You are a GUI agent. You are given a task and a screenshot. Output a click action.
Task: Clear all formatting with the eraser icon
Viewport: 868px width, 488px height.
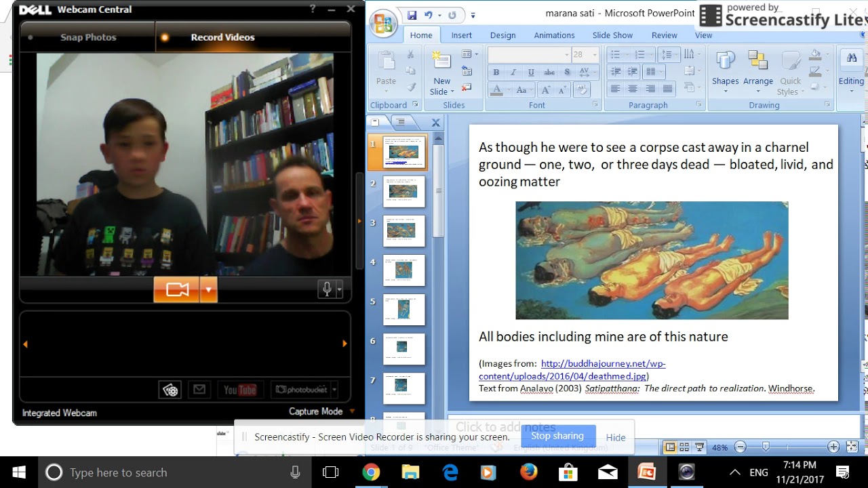click(582, 89)
